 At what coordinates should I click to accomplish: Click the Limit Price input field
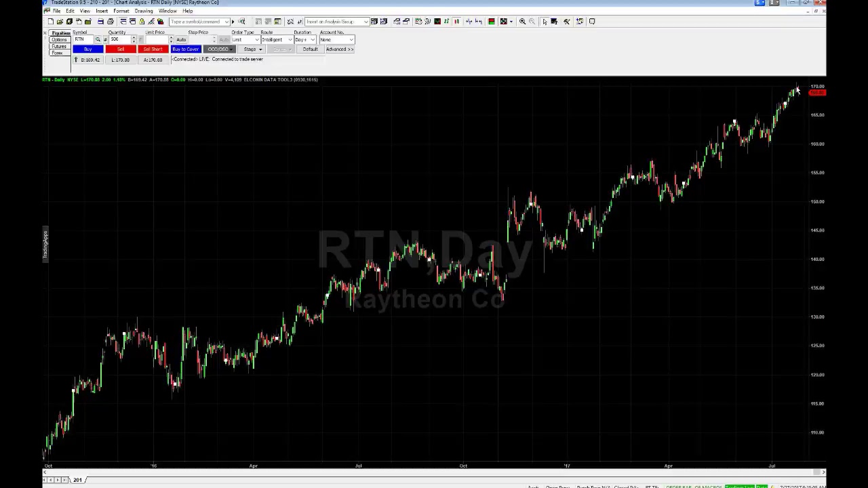coord(157,39)
